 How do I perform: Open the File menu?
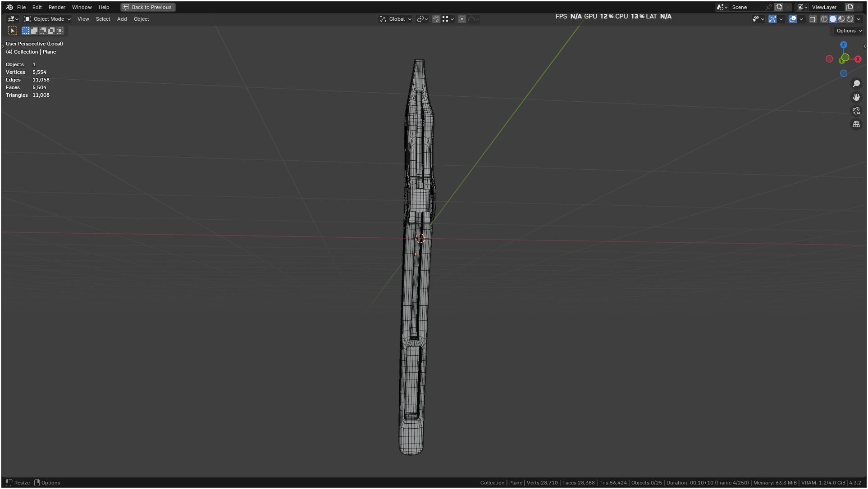pyautogui.click(x=21, y=7)
